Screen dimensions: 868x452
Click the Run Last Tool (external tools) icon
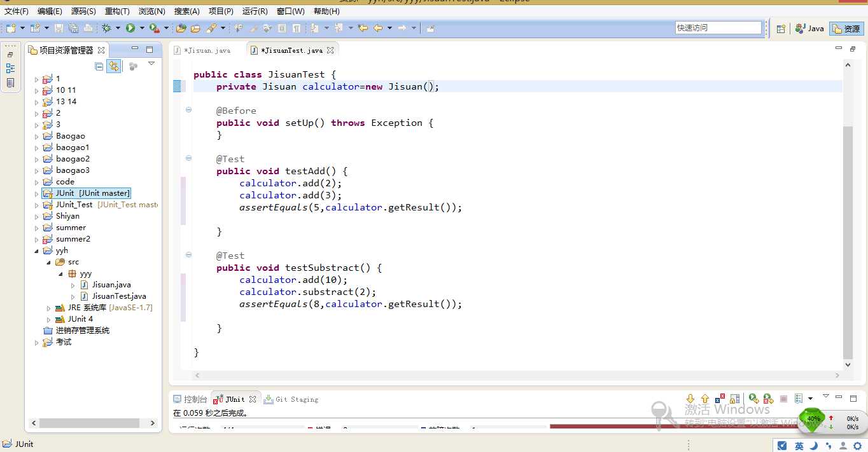point(154,28)
